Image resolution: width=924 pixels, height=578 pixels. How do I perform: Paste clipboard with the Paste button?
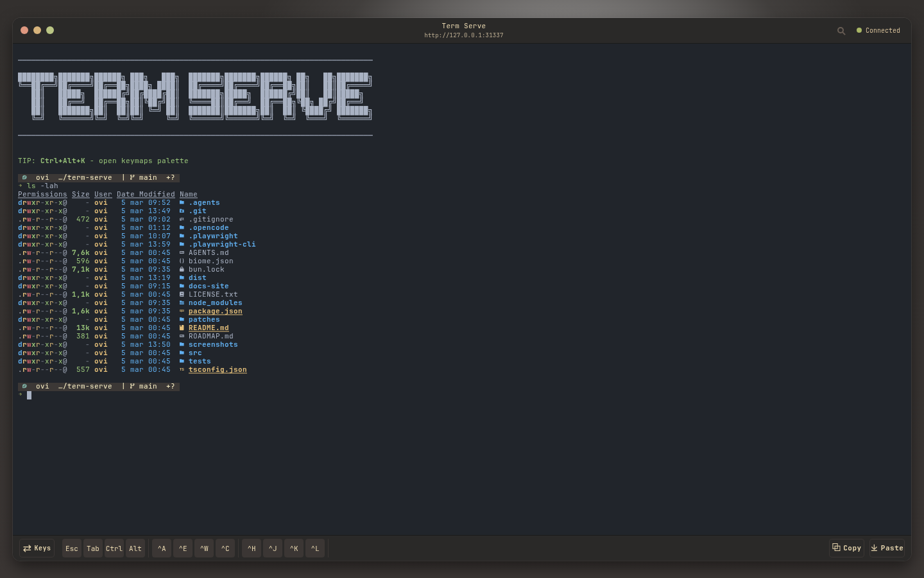[887, 548]
